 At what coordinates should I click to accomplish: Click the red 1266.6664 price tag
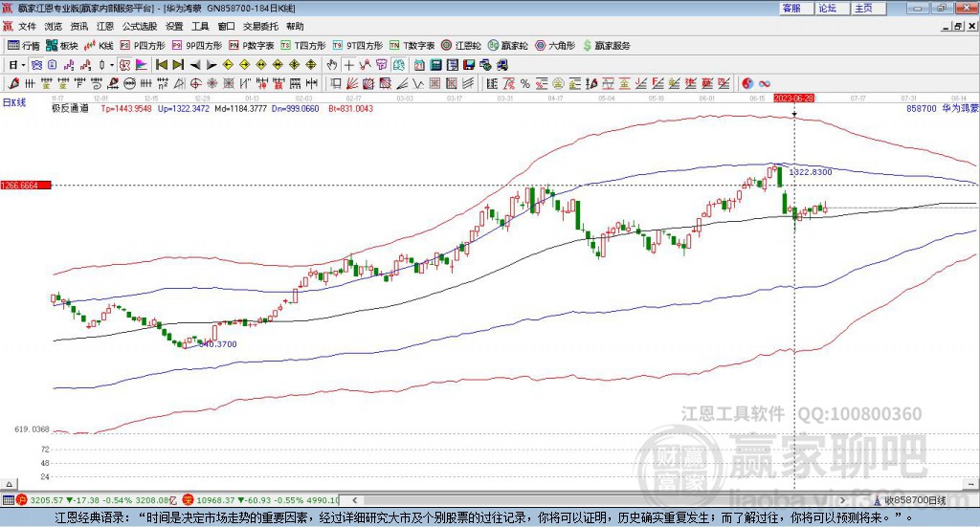click(x=26, y=186)
